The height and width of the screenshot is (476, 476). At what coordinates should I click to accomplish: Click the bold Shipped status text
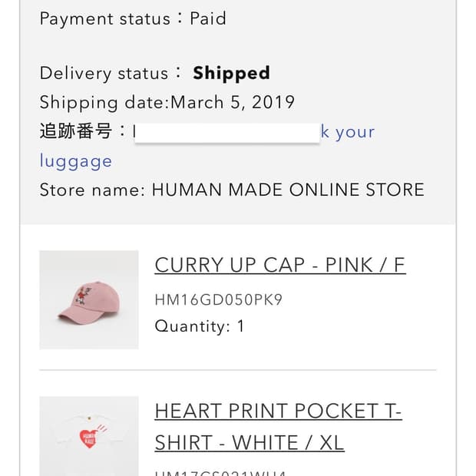coord(231,74)
